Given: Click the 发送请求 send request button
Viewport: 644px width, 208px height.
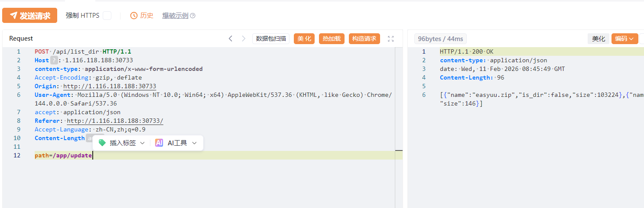Looking at the screenshot, I should coord(29,16).
